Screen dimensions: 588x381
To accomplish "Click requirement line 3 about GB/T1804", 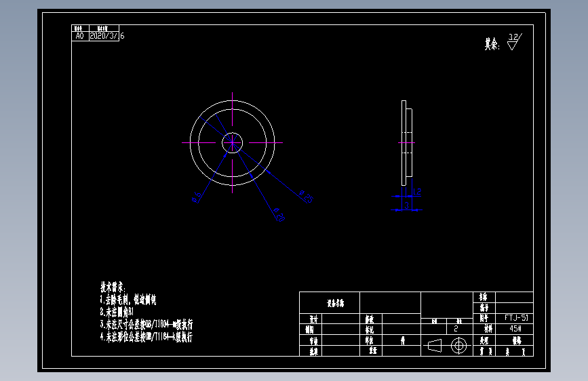I will coord(146,324).
